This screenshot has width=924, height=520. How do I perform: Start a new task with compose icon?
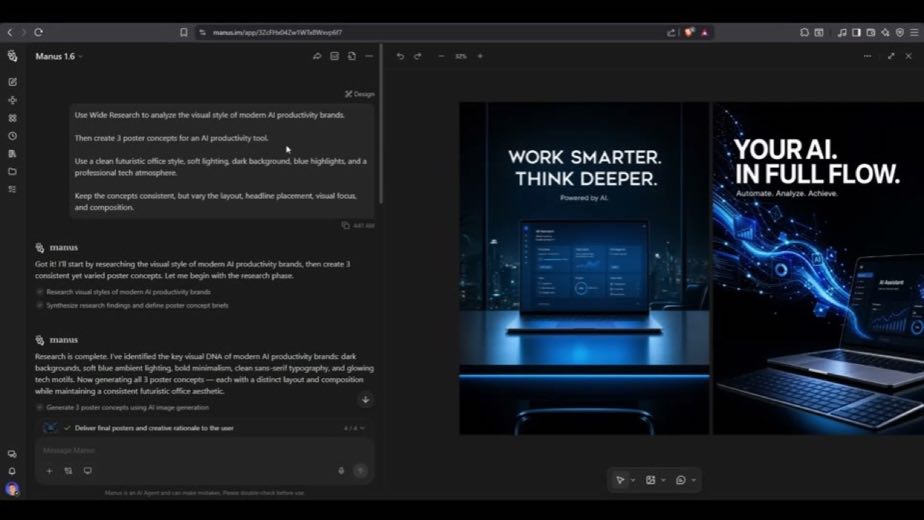coord(12,82)
